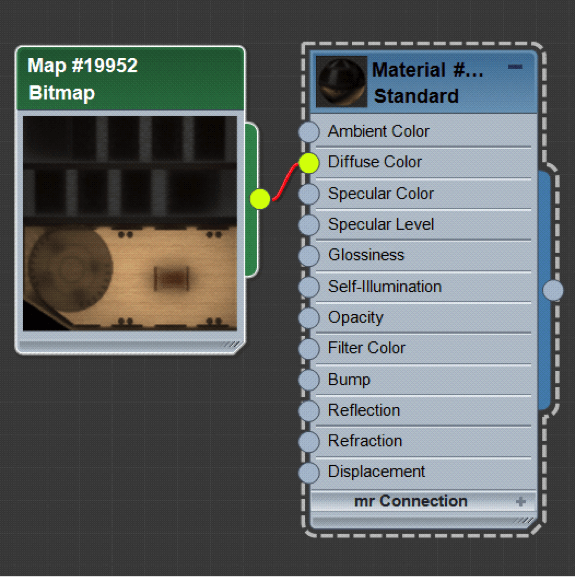Image resolution: width=575 pixels, height=577 pixels.
Task: Click the Refraction slot label
Action: [365, 441]
